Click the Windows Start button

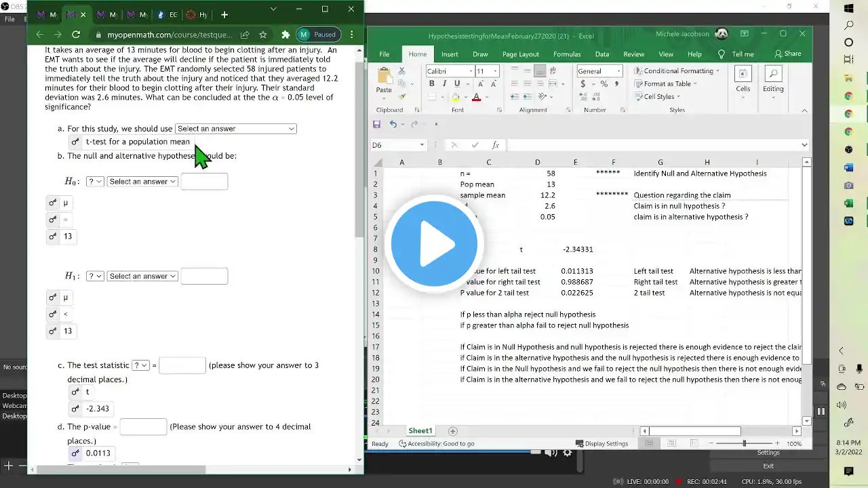click(x=849, y=8)
